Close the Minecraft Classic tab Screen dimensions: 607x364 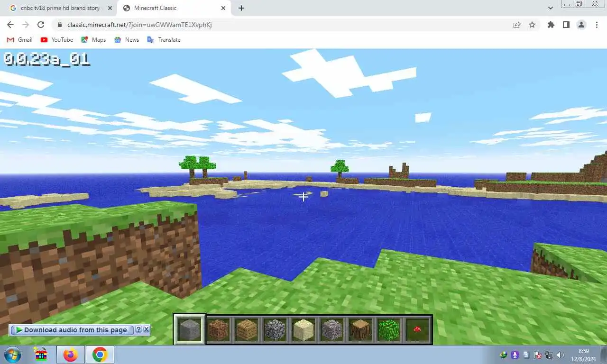click(223, 8)
